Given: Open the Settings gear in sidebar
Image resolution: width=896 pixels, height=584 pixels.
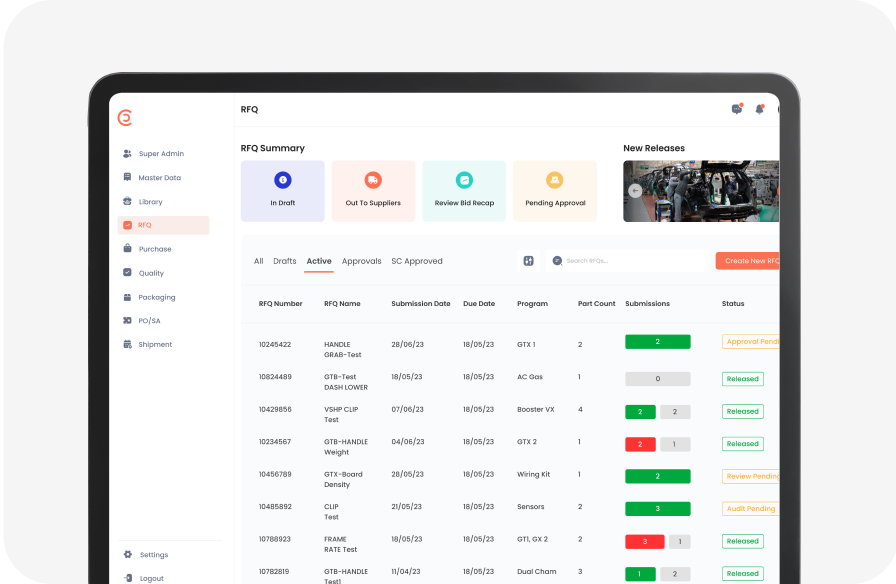Looking at the screenshot, I should [127, 555].
